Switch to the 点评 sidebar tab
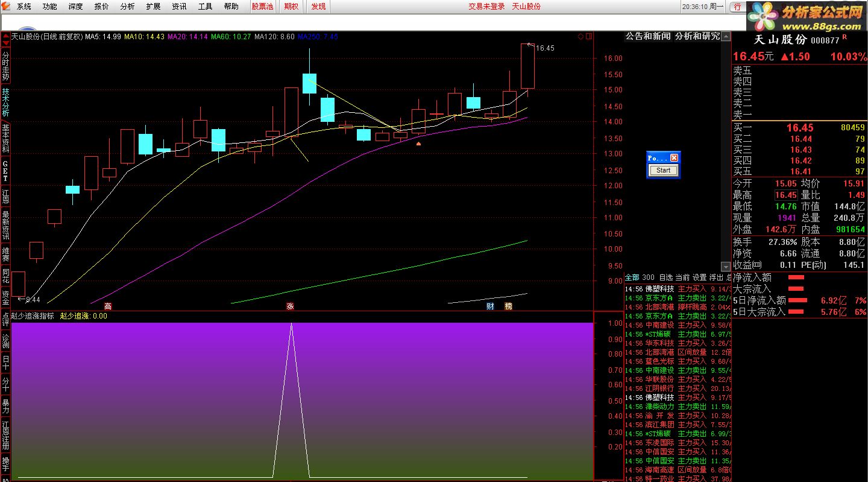This screenshot has height=482, width=868. (x=5, y=319)
